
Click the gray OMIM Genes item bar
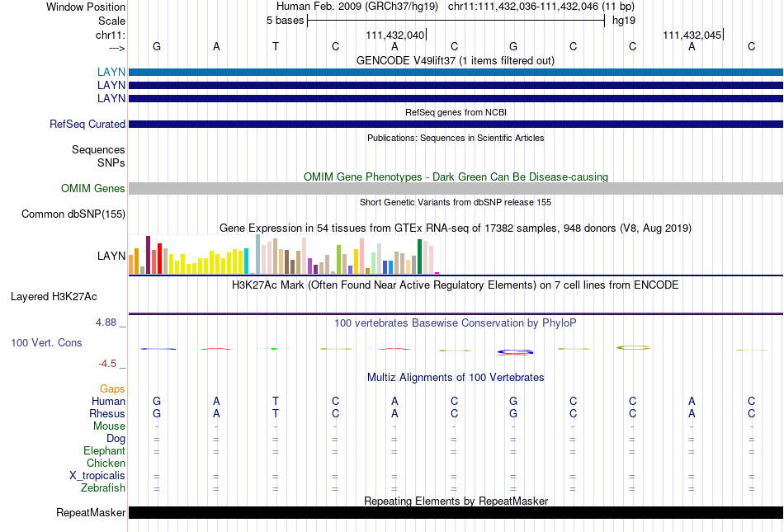coord(456,188)
